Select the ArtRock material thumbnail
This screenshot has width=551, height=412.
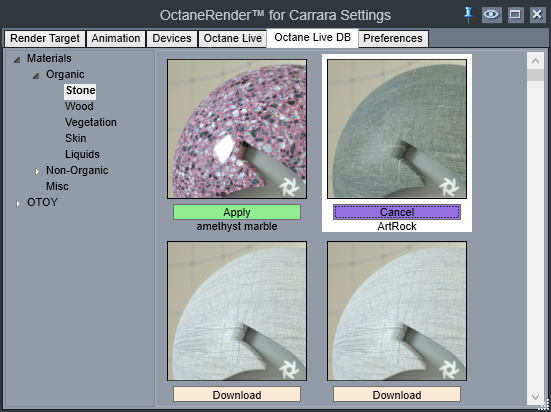(x=397, y=129)
